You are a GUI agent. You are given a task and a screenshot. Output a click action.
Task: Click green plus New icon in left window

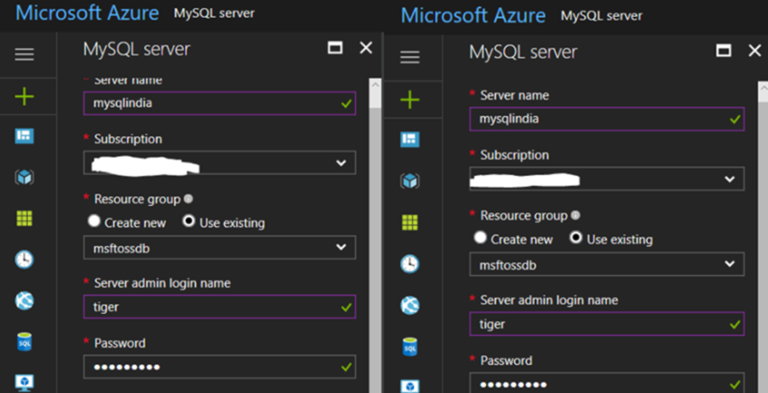24,96
